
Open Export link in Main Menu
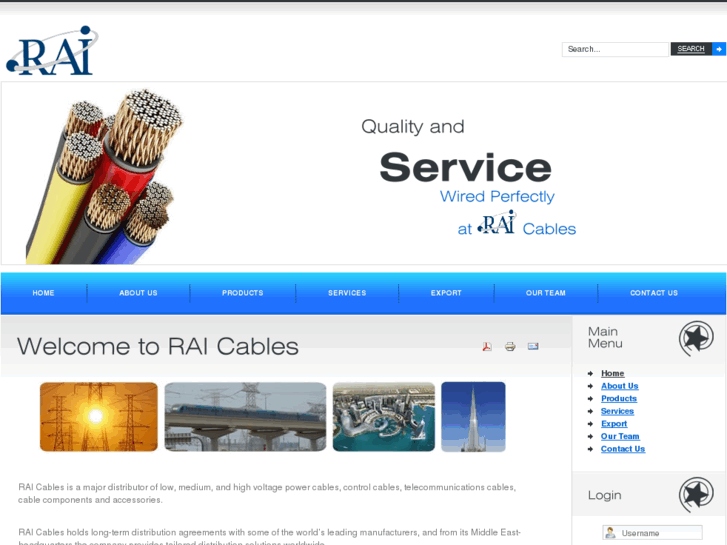[x=614, y=423]
